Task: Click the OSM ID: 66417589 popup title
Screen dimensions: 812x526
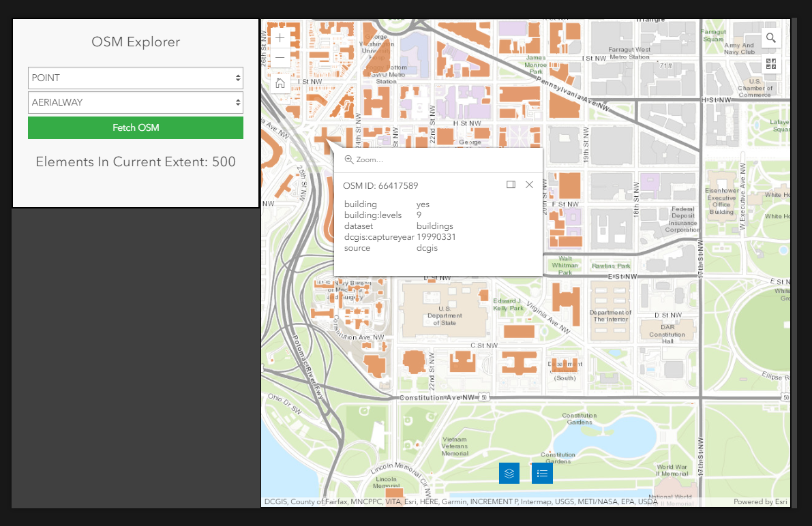Action: 380,185
